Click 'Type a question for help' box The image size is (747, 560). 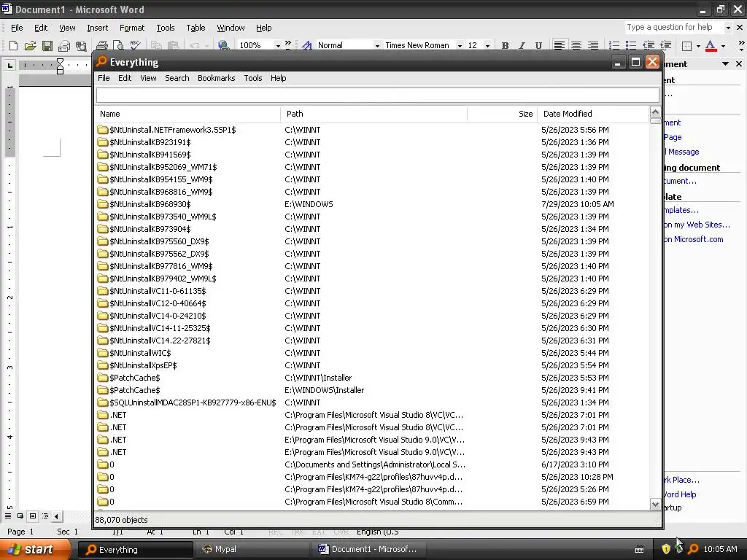click(673, 28)
